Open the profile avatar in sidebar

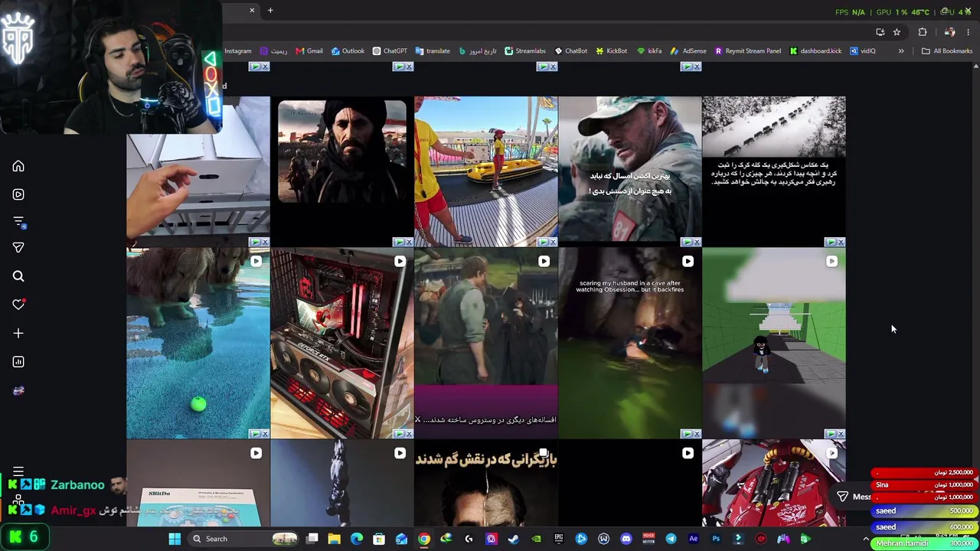coord(18,390)
